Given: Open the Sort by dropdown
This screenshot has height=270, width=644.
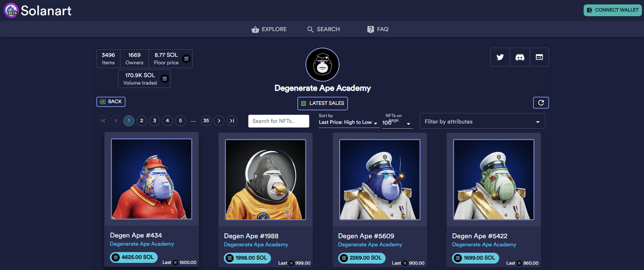Looking at the screenshot, I should pos(349,122).
